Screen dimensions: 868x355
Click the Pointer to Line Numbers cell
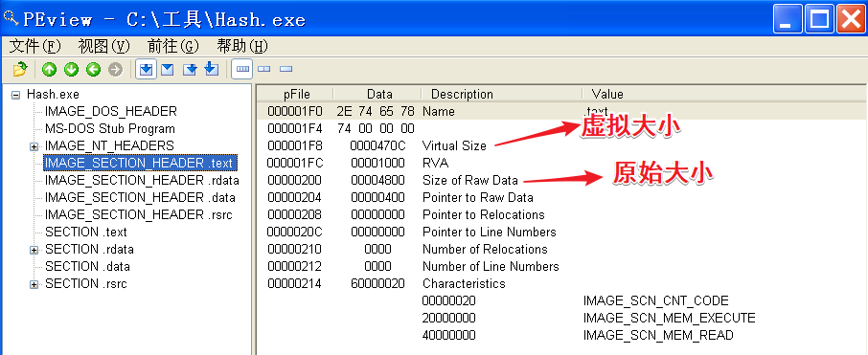[490, 232]
